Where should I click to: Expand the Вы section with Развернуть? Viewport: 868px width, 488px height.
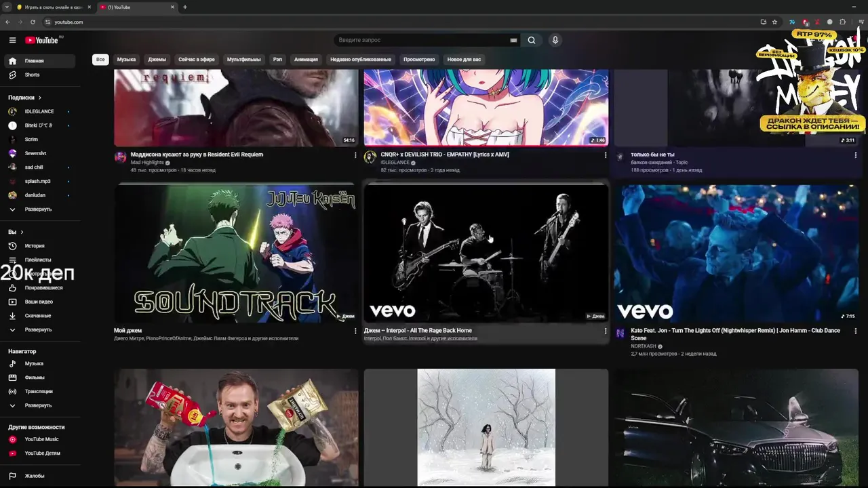coord(41,329)
